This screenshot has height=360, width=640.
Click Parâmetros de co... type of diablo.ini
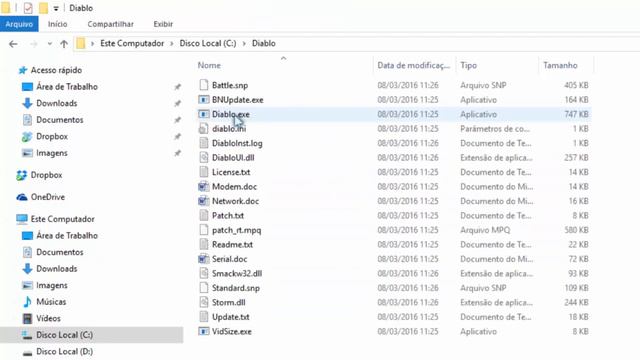tap(495, 129)
